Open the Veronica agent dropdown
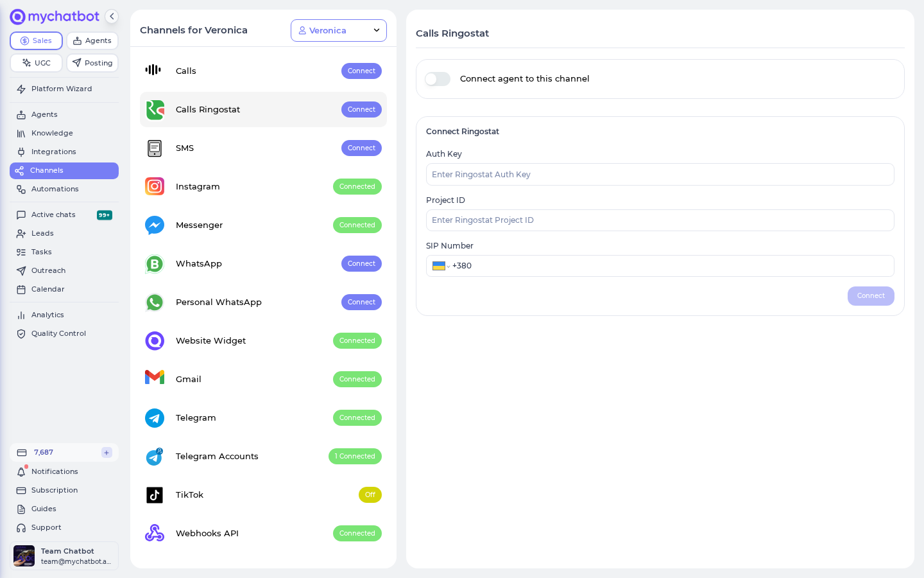The image size is (924, 578). coord(339,30)
